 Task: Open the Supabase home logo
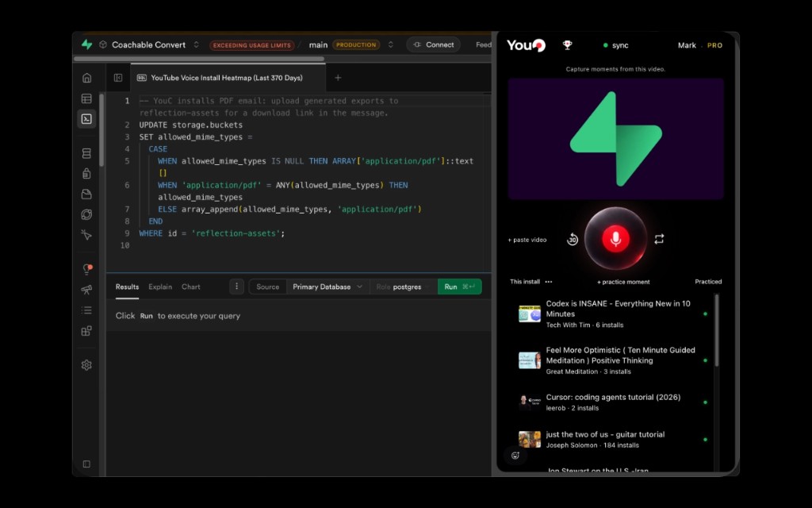[86, 44]
